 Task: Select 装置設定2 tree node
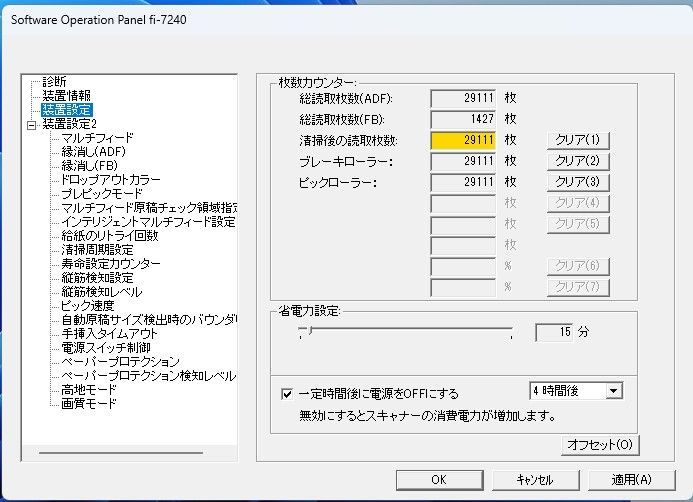coord(69,124)
